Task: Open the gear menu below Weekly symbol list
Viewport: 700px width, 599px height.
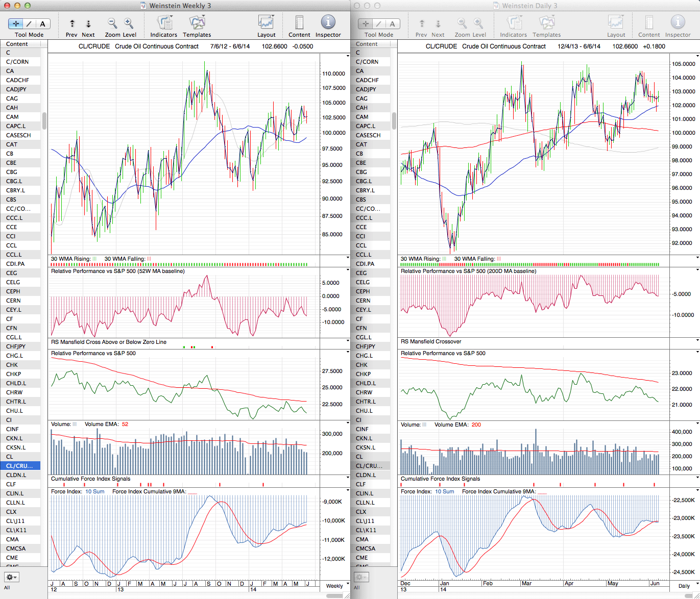Action: pyautogui.click(x=11, y=577)
